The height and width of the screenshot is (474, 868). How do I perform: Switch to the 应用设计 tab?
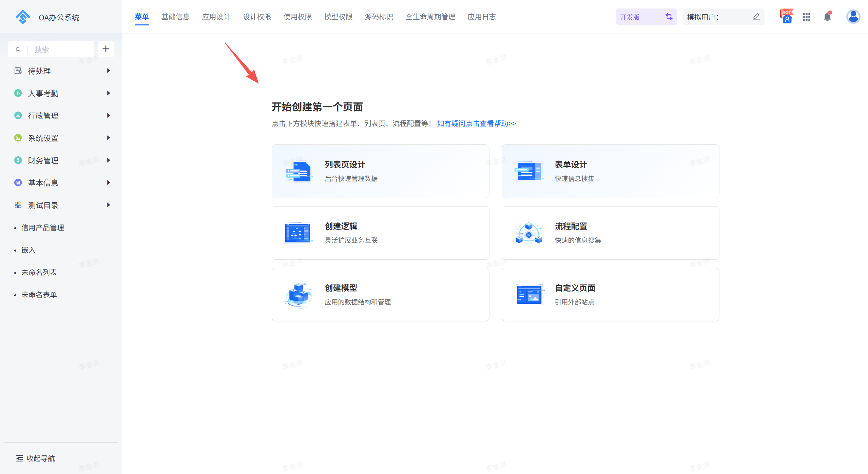216,17
